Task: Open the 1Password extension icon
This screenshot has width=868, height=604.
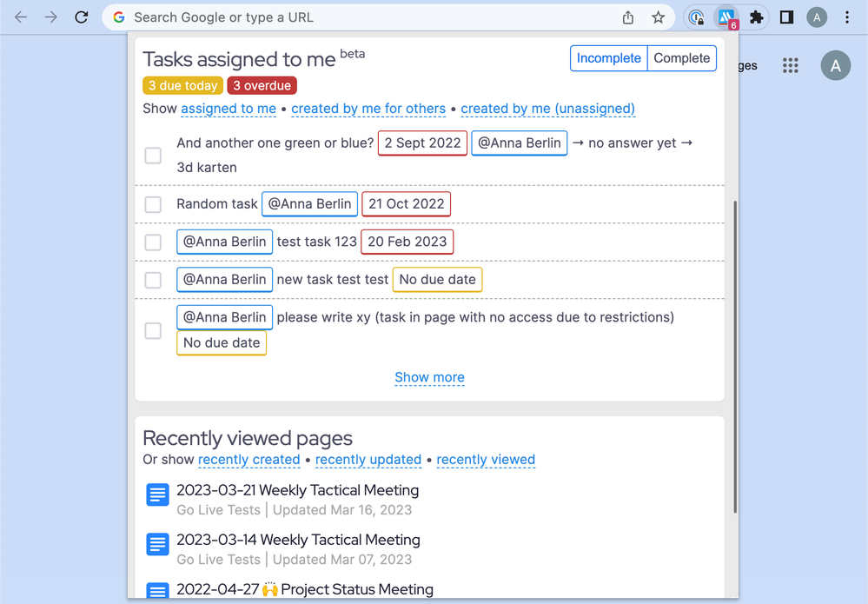Action: click(696, 17)
